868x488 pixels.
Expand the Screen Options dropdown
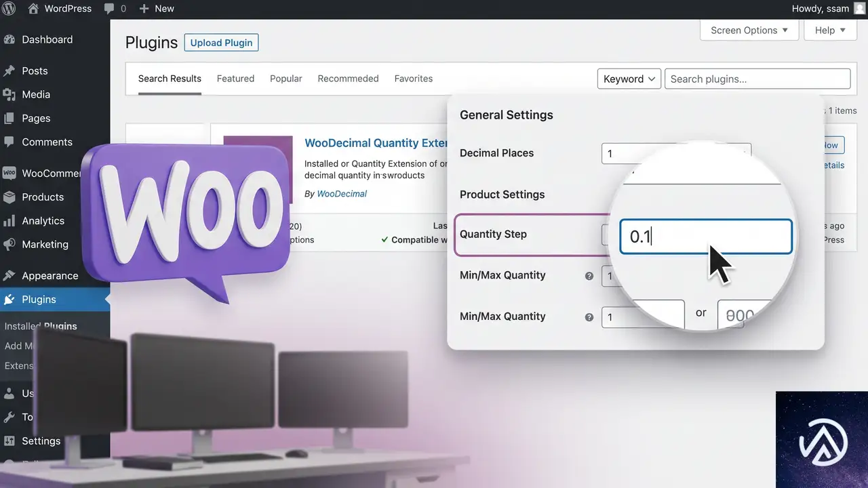(749, 30)
